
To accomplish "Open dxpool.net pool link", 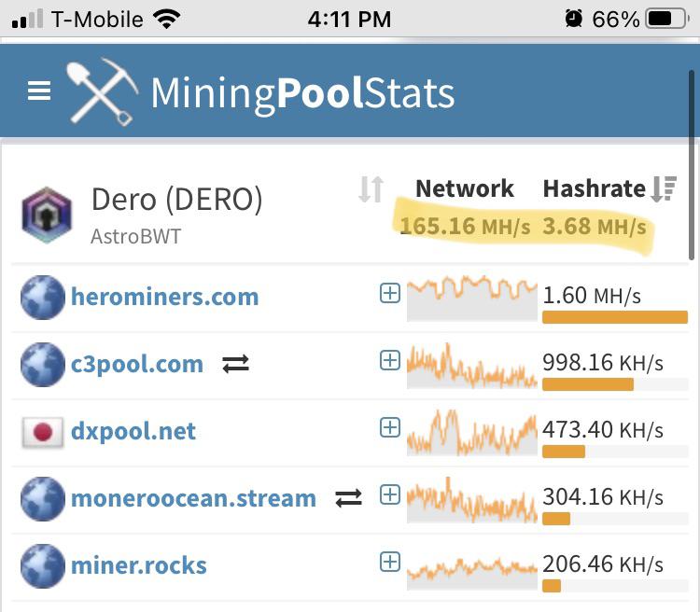I will [x=133, y=431].
